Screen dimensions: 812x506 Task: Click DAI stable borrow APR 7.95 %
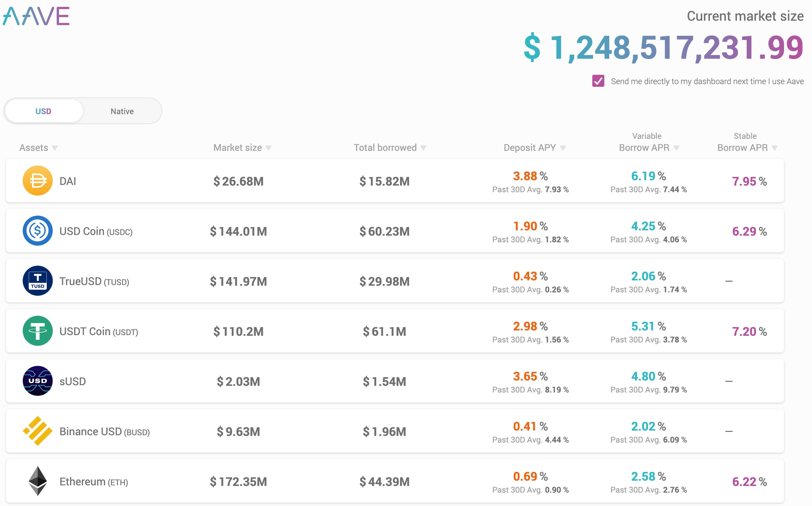pyautogui.click(x=750, y=181)
